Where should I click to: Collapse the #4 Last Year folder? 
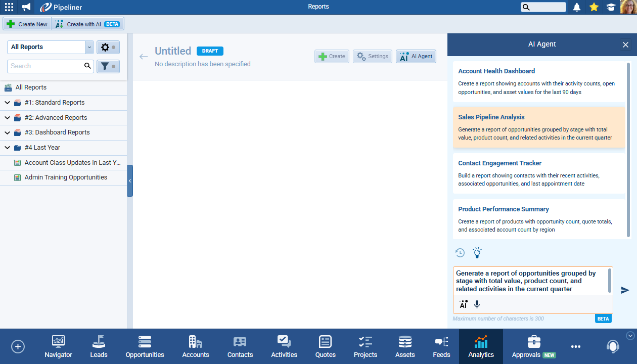tap(8, 148)
